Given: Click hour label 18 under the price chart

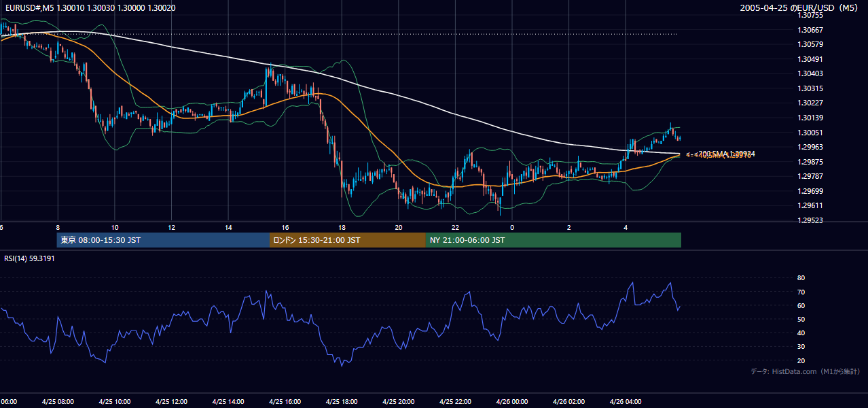Looking at the screenshot, I should click(x=342, y=227).
